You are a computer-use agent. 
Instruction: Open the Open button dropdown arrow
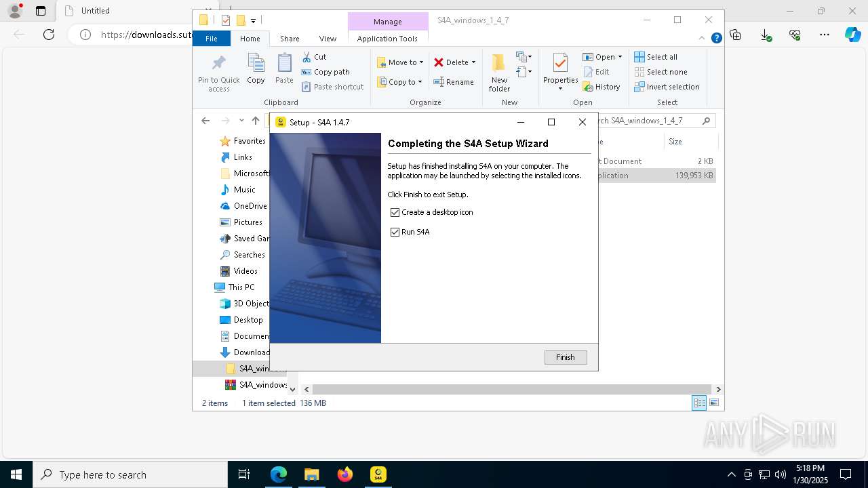620,57
